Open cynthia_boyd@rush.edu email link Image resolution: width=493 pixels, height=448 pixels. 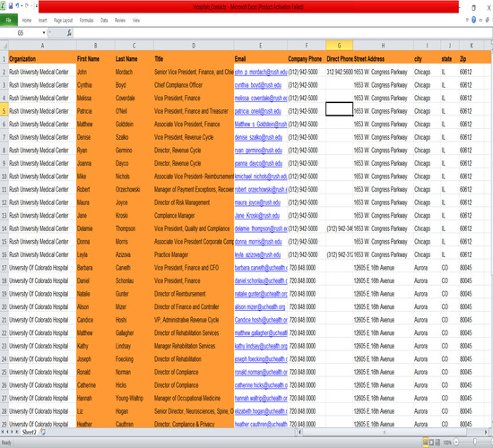click(x=258, y=85)
